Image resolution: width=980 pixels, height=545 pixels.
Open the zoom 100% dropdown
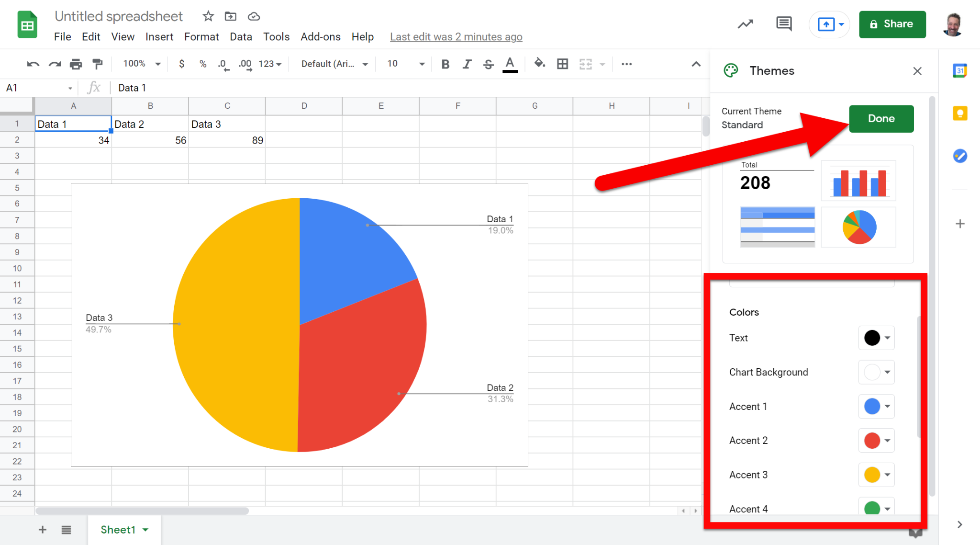(142, 64)
